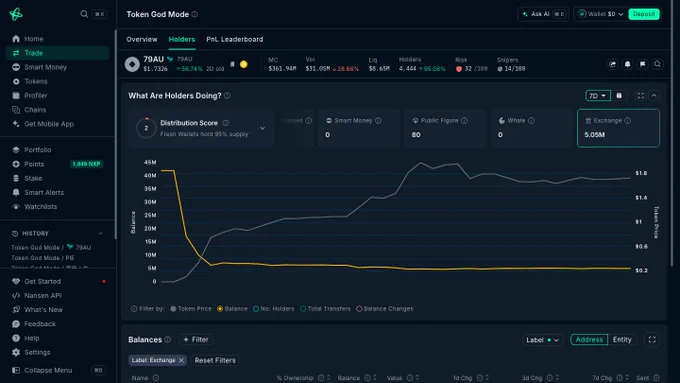The image size is (680, 383).
Task: Click share icon in token header
Action: 612,64
